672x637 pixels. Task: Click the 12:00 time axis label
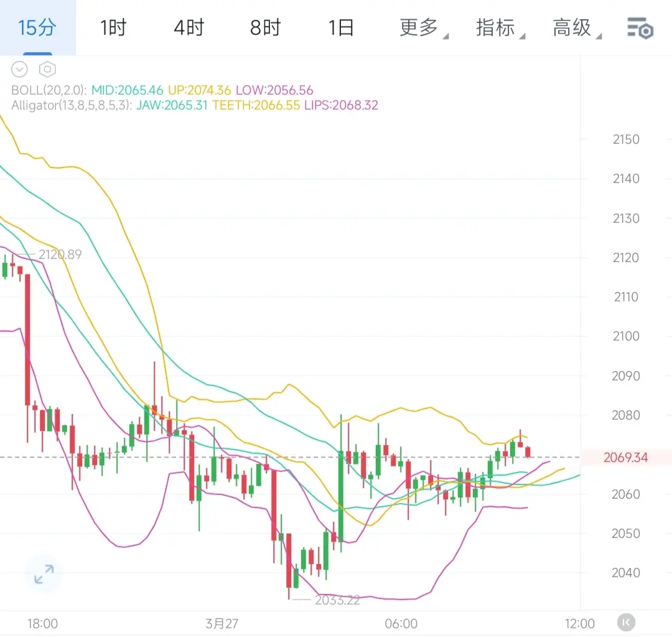pos(580,623)
